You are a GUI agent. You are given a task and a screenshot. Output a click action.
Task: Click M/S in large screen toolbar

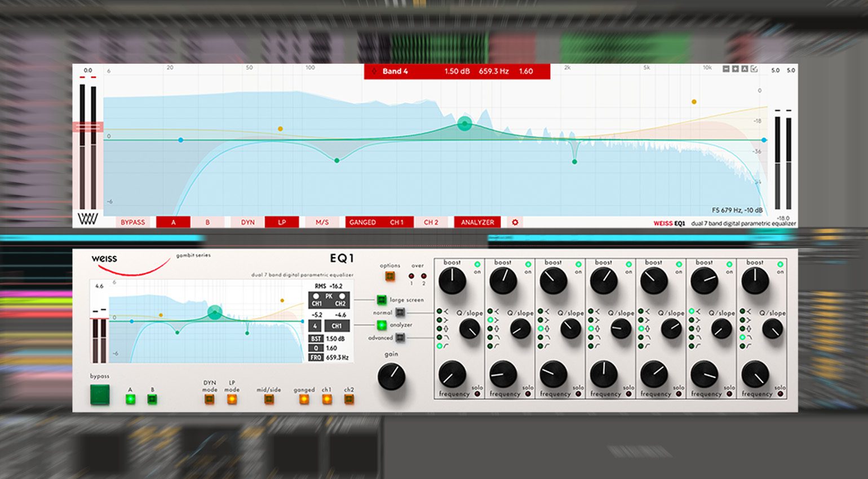click(x=322, y=223)
